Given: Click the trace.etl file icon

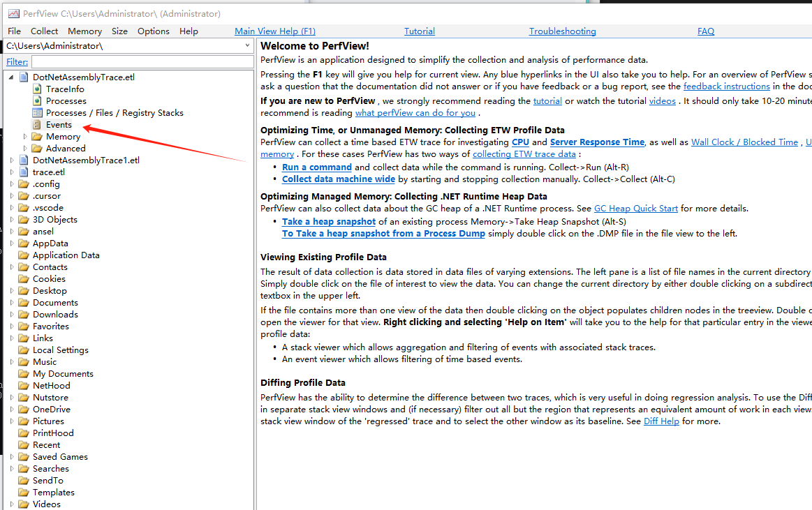Looking at the screenshot, I should (23, 172).
